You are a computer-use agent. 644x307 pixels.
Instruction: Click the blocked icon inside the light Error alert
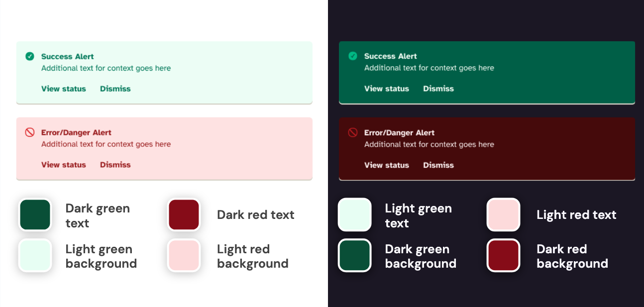[x=30, y=132]
